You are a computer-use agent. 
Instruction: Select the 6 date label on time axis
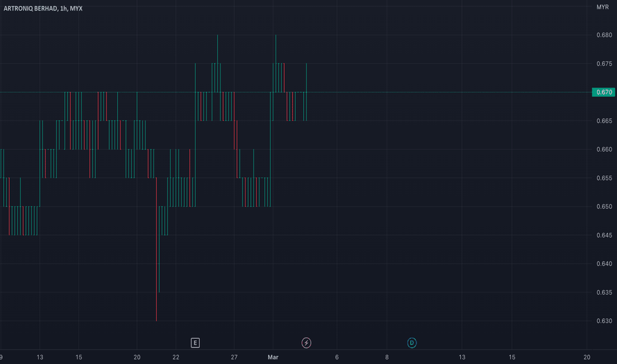coord(337,357)
